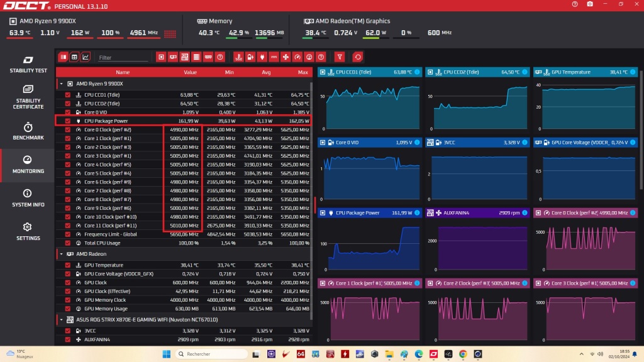Open the SYSTEM INFO section

pos(28,200)
